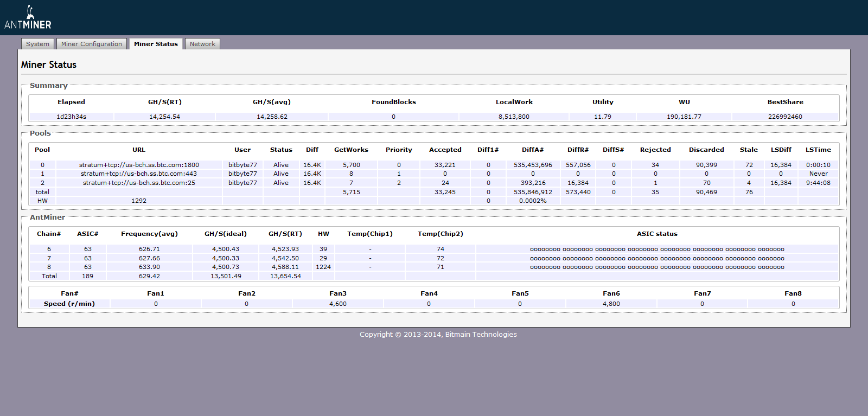The image size is (868, 416).
Task: Select total frequency 629.42
Action: pos(149,276)
